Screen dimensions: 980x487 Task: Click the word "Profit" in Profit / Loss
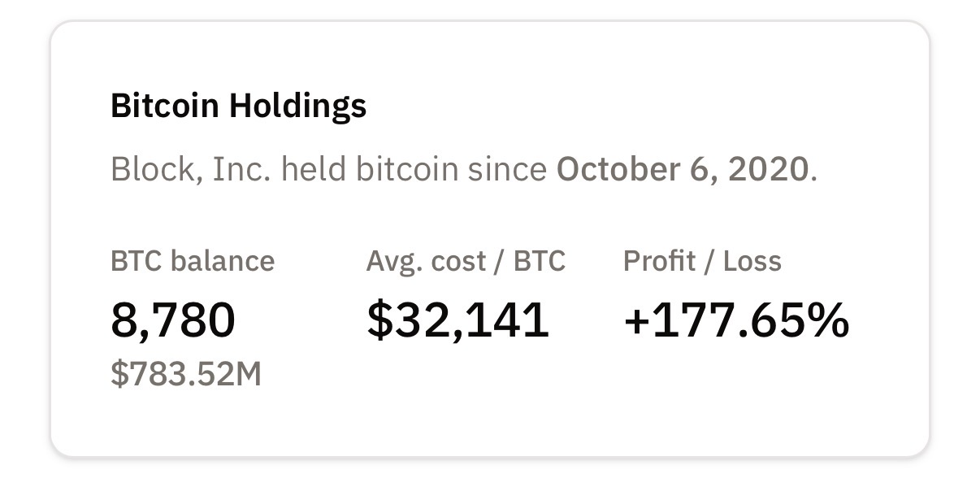658,261
